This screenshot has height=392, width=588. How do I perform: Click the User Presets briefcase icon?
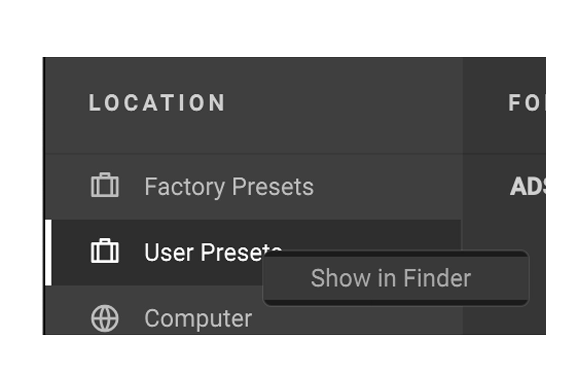click(105, 251)
